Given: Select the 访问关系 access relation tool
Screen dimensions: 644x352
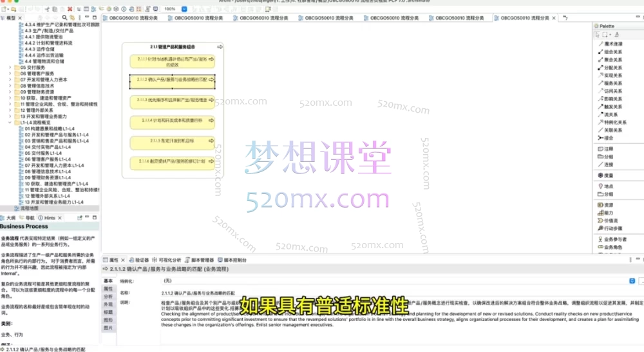Looking at the screenshot, I should (x=611, y=91).
